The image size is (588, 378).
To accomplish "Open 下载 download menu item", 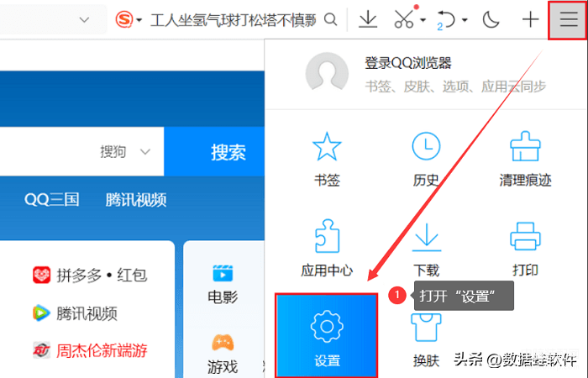I will (x=427, y=249).
